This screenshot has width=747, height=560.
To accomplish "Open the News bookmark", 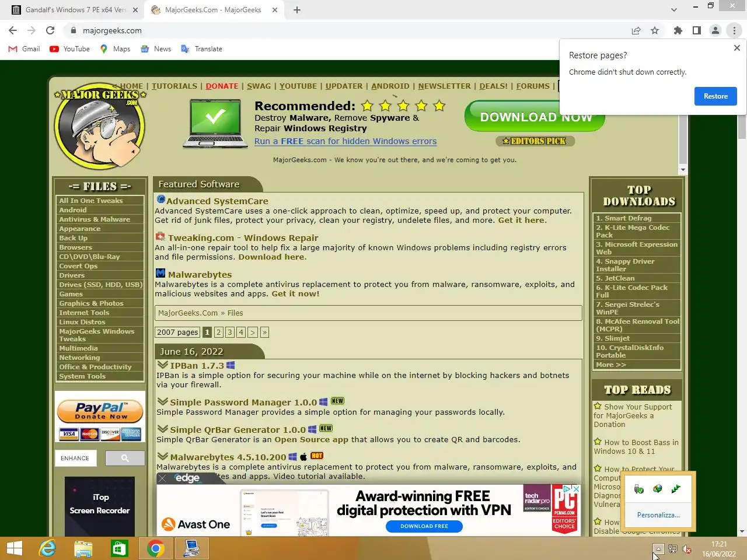I will tap(156, 49).
